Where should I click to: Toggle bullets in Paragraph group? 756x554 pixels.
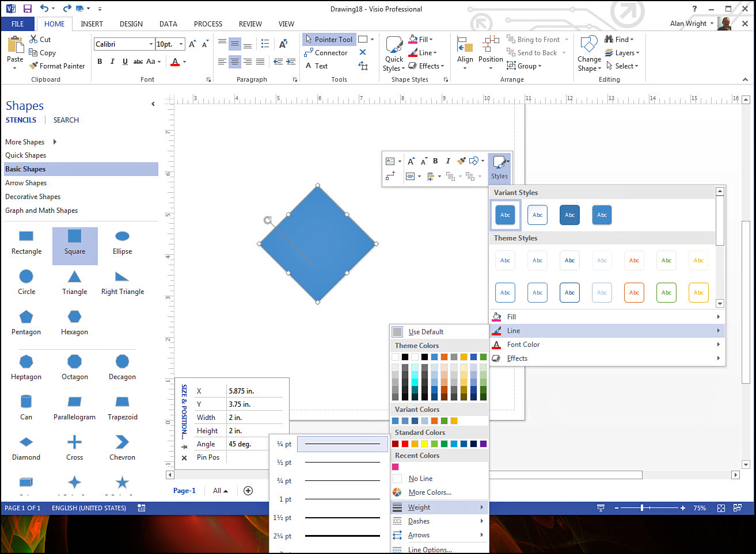point(265,44)
